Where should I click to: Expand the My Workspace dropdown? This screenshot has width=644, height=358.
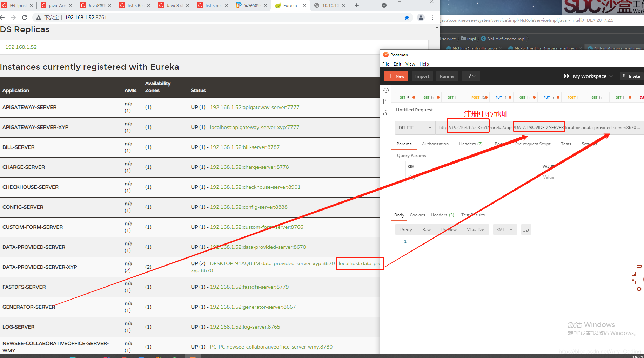(593, 76)
